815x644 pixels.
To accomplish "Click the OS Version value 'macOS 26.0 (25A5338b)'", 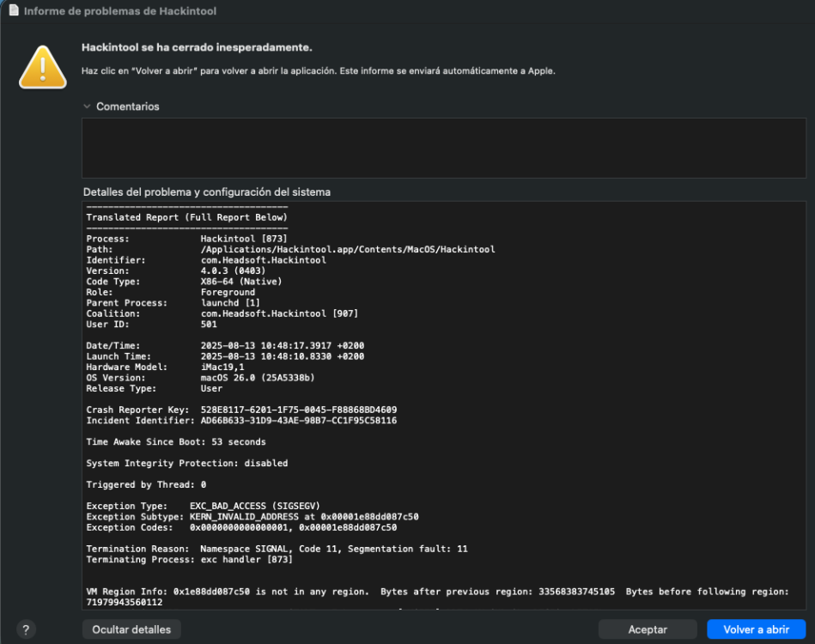I will pos(258,377).
